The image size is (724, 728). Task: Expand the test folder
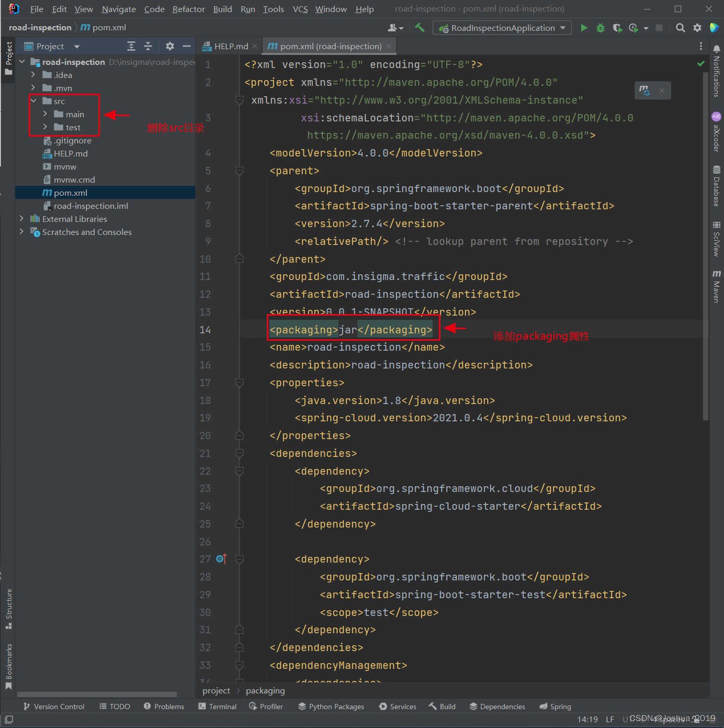pos(45,127)
